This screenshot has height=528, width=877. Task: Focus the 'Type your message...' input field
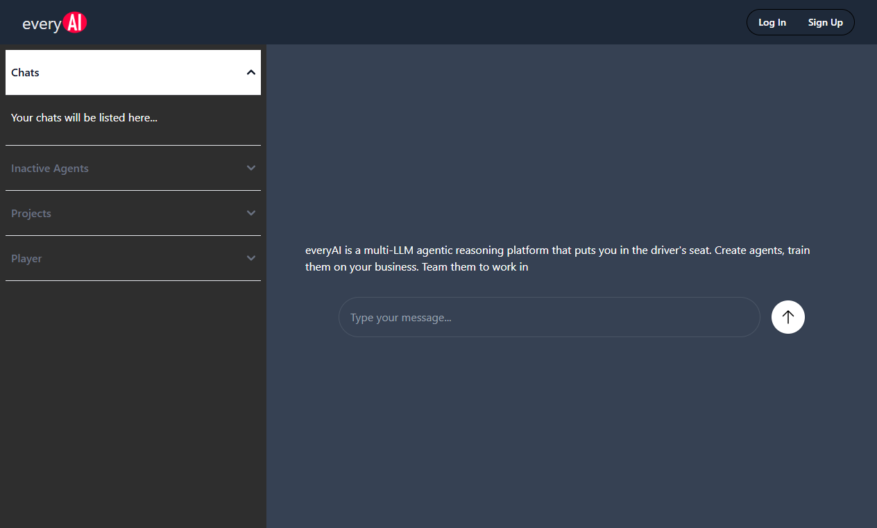pos(549,317)
